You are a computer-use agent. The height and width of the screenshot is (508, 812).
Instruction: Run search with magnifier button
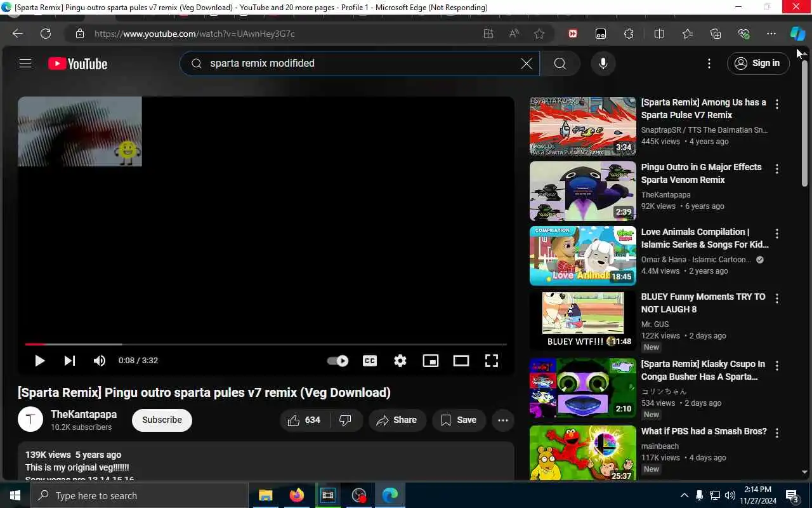[560, 63]
